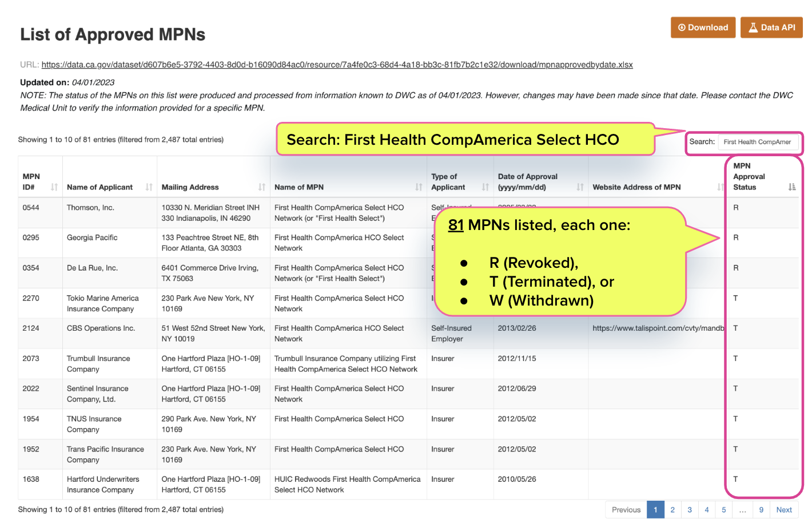Sort by Name of Applicant column arrows

point(149,187)
